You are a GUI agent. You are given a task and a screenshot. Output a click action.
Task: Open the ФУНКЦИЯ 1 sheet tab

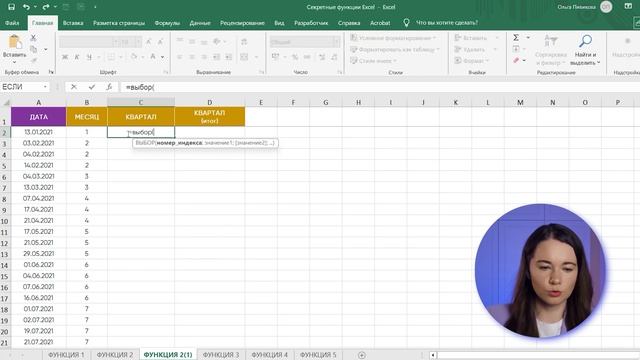[x=66, y=355]
